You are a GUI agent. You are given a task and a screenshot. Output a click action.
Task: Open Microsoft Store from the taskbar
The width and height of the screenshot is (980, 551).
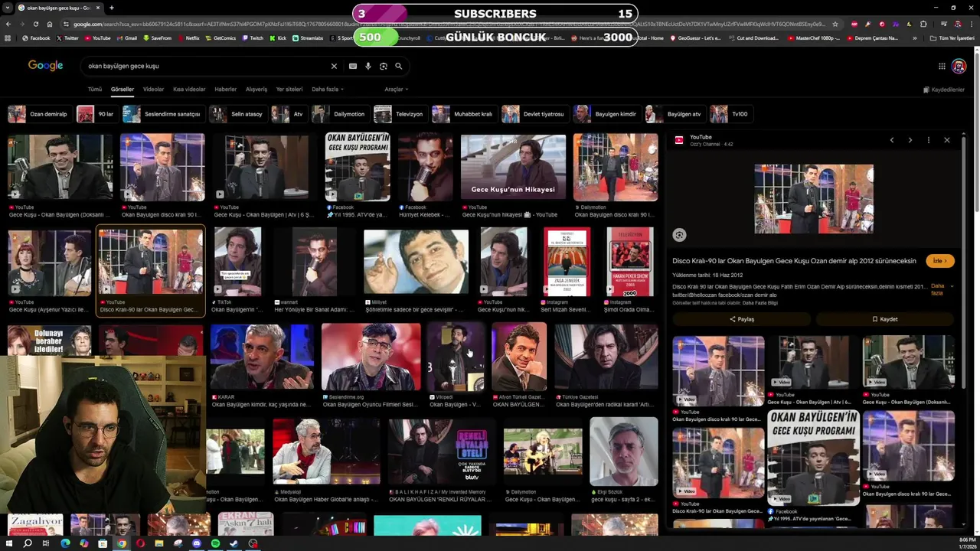coord(103,543)
